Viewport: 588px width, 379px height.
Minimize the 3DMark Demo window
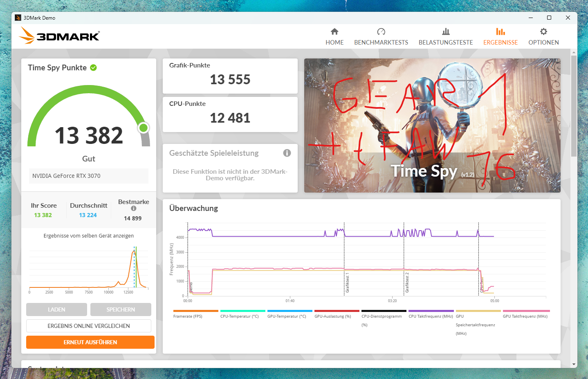[x=531, y=18]
